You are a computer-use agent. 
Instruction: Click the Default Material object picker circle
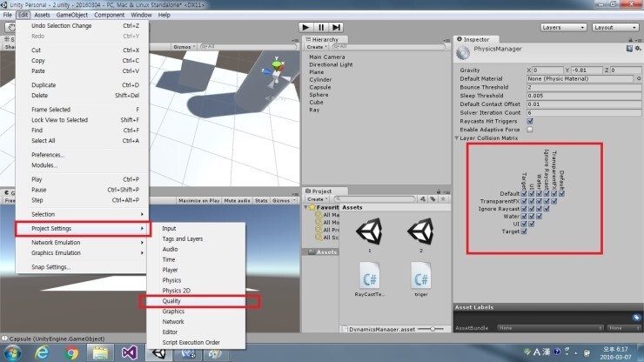point(639,78)
